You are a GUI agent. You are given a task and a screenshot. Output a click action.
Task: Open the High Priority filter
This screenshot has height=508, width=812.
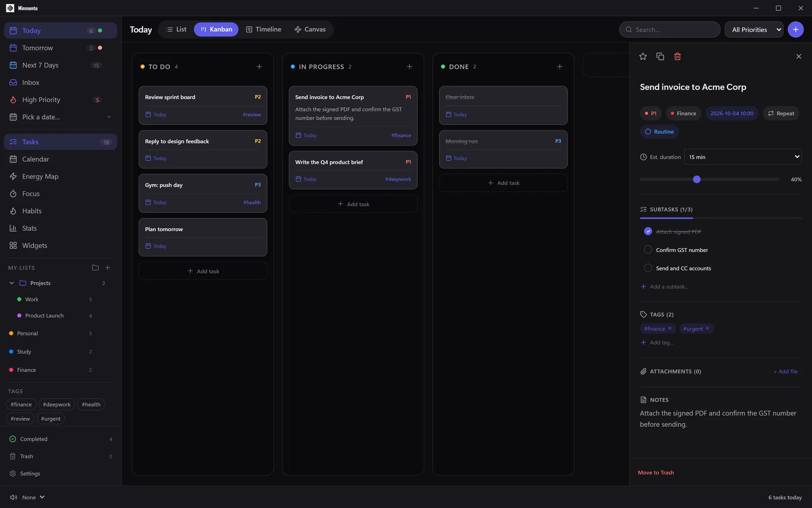click(61, 100)
